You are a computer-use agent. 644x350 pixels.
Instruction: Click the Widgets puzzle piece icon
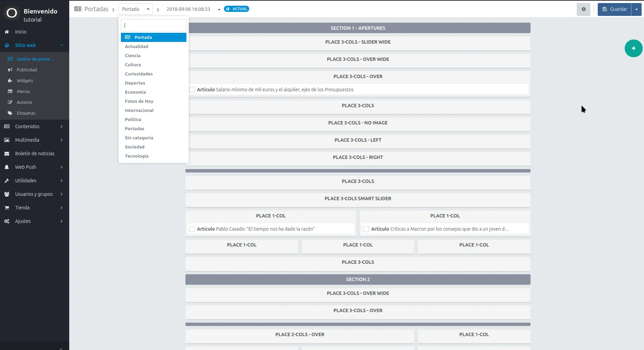point(10,80)
